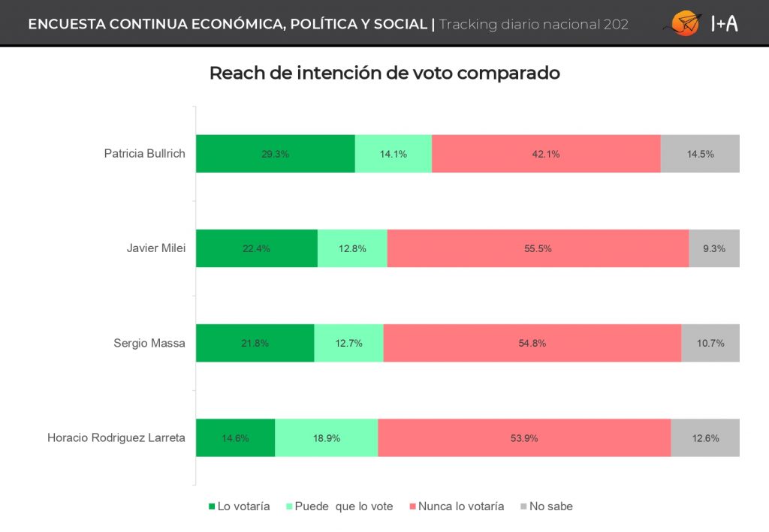
Task: Click Massa's 12.7% light green bar segment
Action: 348,343
